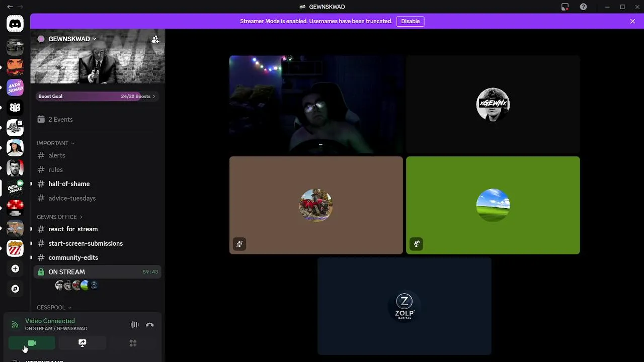Open the server with the truck icon

coord(15,47)
